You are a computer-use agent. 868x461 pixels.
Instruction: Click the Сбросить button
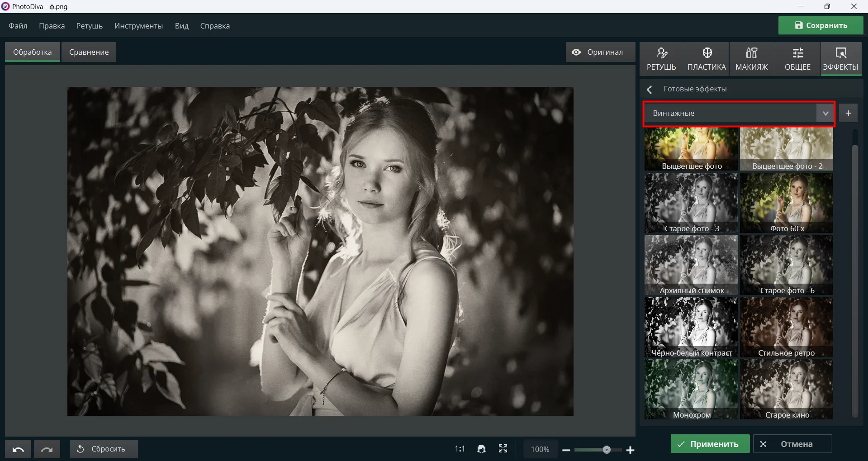click(104, 449)
